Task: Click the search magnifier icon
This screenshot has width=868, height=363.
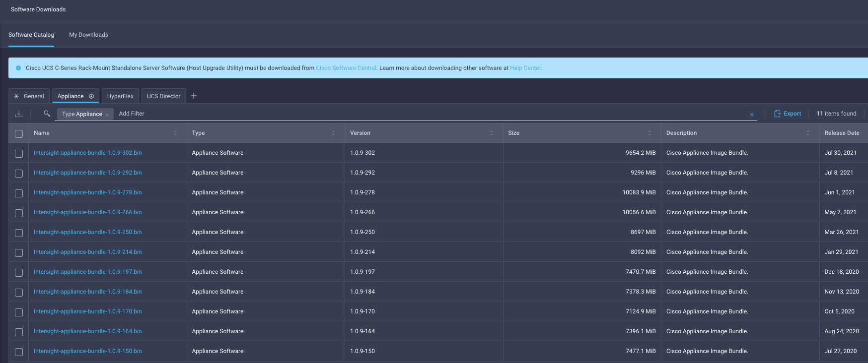Action: (47, 114)
